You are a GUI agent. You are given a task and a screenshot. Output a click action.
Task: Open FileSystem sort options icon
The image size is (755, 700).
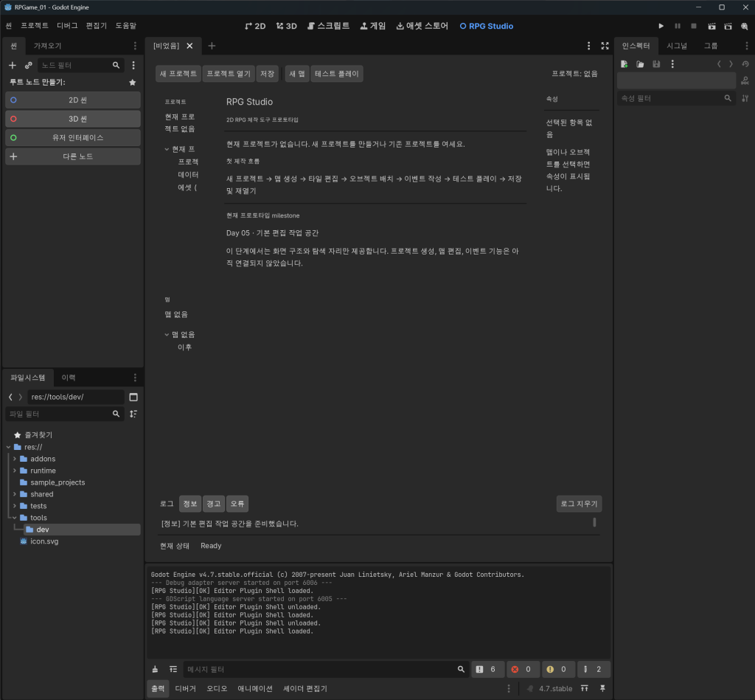[x=133, y=414]
